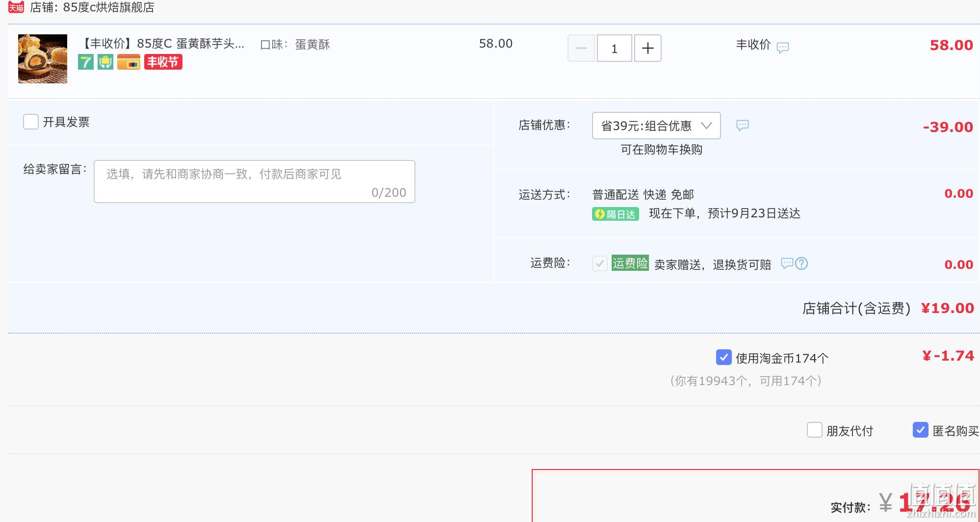Click the green 运费险 label tag
The height and width of the screenshot is (522, 980).
pyautogui.click(x=630, y=263)
